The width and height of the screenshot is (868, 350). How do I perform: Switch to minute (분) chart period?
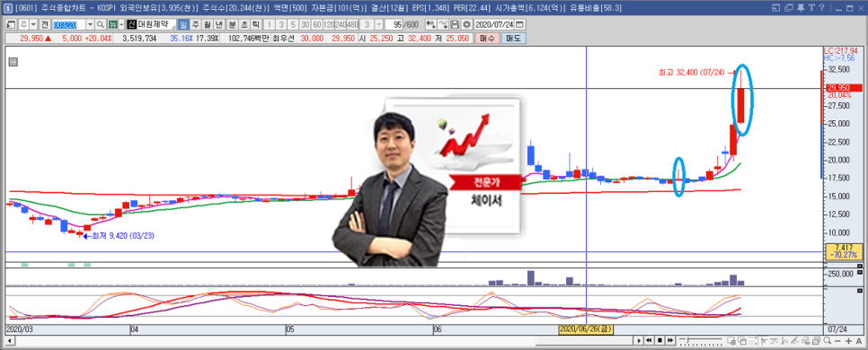[232, 25]
